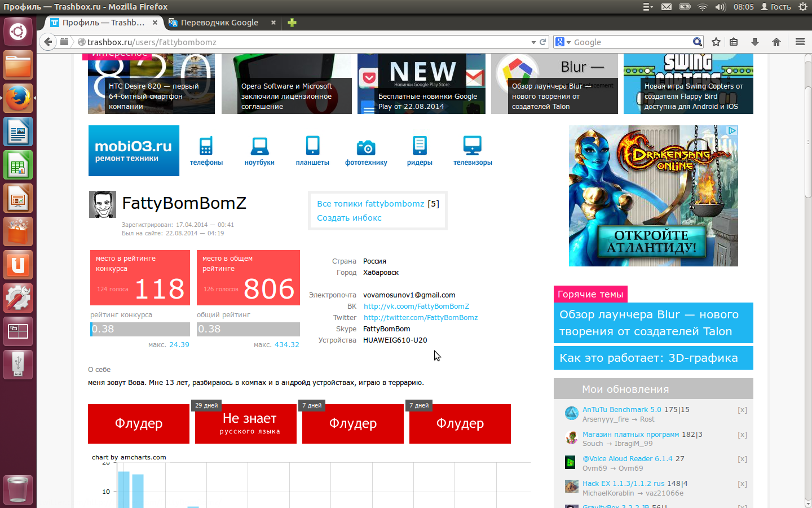Open the Drakensang Online ad banner

tap(653, 196)
